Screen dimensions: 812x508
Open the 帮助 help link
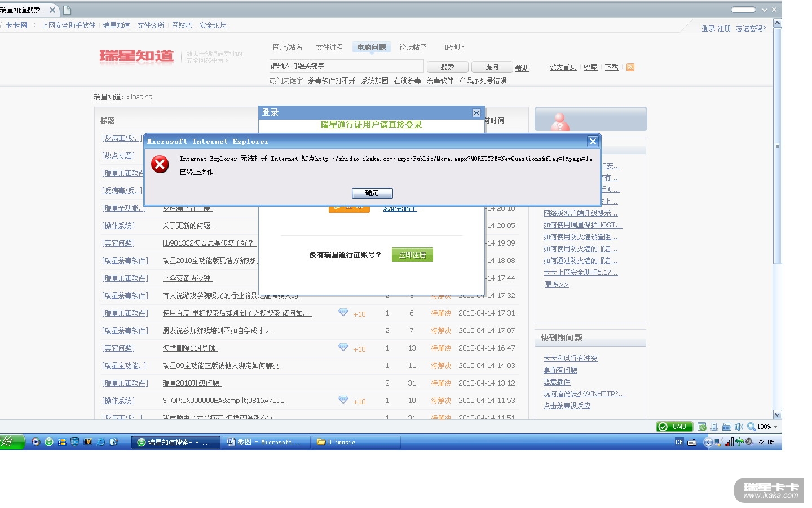(522, 68)
